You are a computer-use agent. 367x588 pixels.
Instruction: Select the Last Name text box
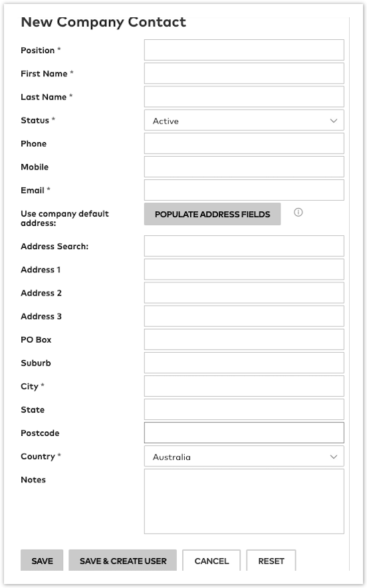pos(244,96)
